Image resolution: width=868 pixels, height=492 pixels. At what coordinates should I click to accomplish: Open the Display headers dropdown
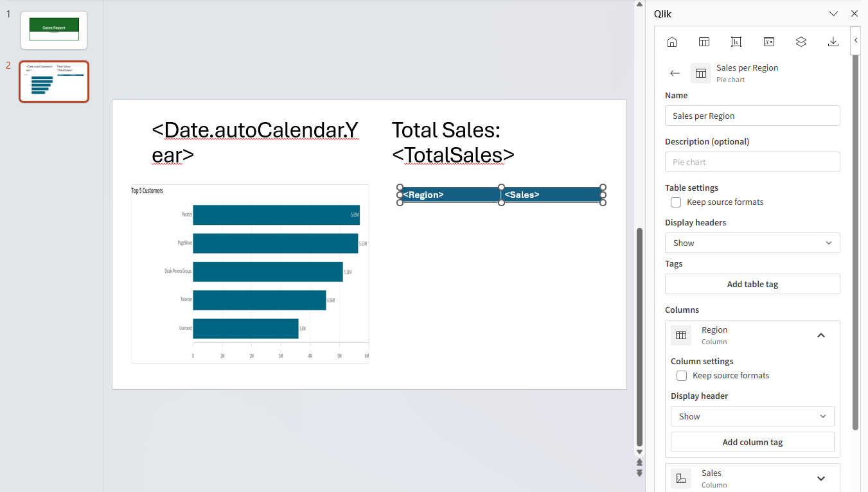(752, 243)
